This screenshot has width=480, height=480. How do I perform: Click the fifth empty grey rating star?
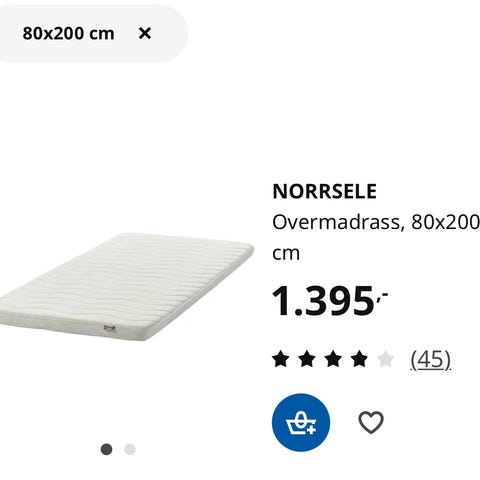pyautogui.click(x=386, y=359)
